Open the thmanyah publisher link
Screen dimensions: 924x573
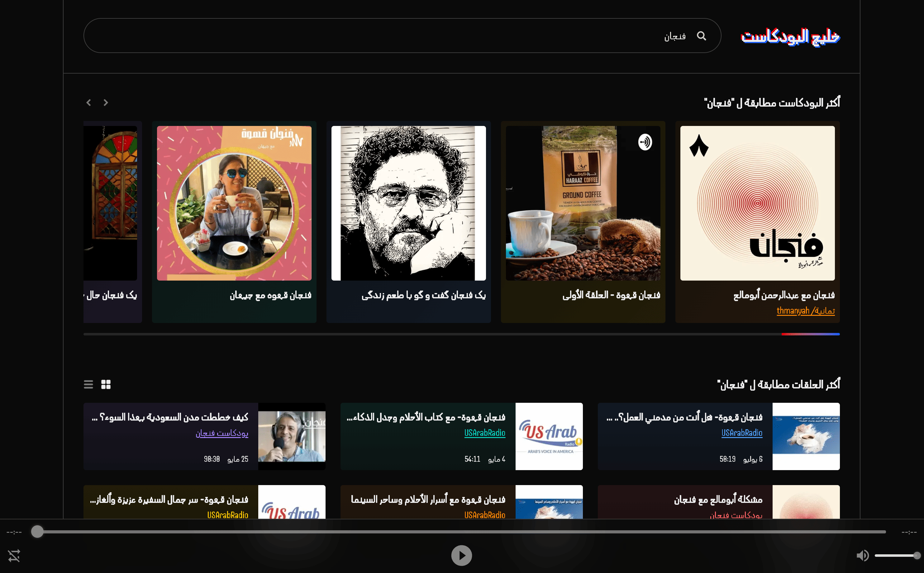click(806, 311)
